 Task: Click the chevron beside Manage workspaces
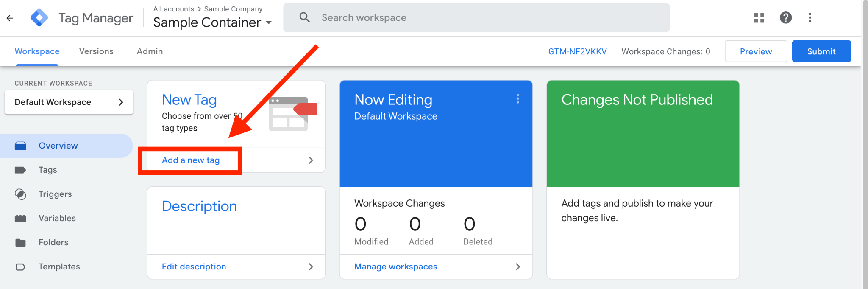click(517, 267)
